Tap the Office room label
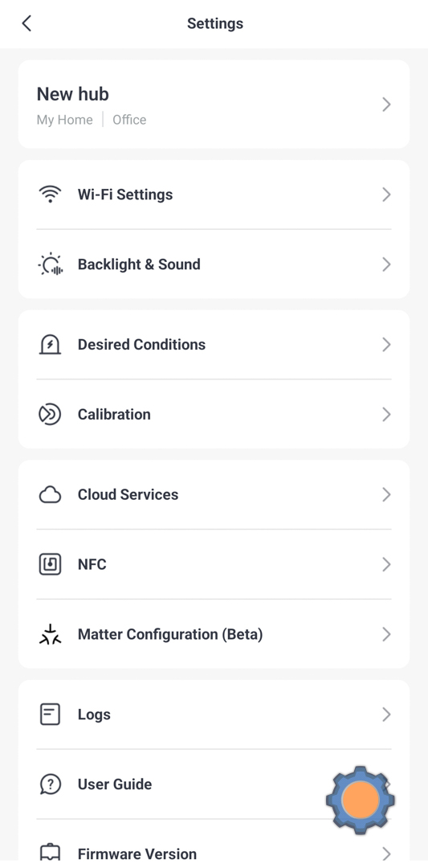 tap(129, 120)
